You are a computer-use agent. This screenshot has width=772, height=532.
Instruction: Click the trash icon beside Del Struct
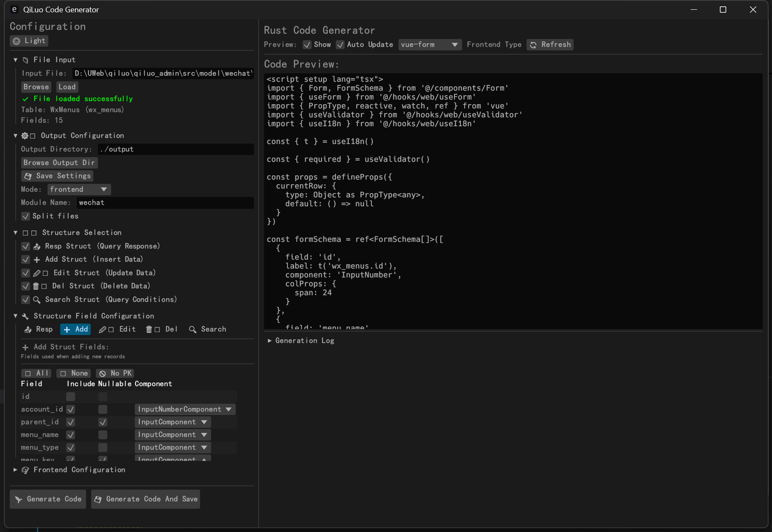tap(36, 286)
